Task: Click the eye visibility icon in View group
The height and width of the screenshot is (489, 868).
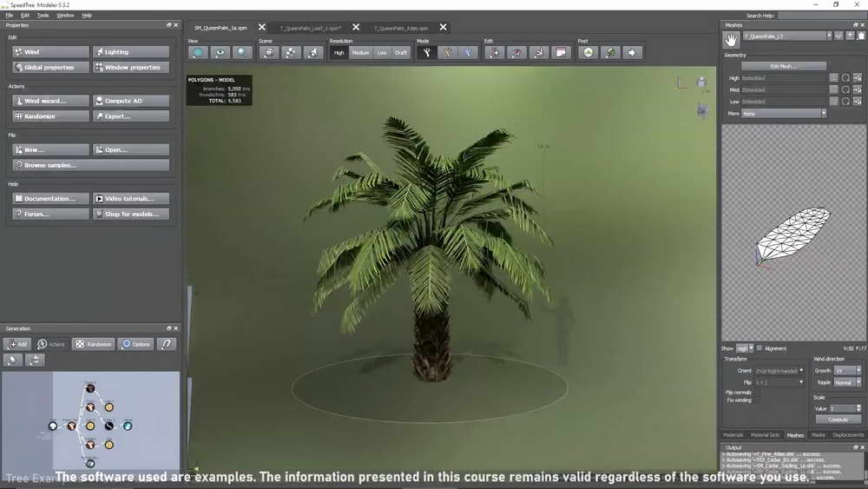Action: (220, 53)
